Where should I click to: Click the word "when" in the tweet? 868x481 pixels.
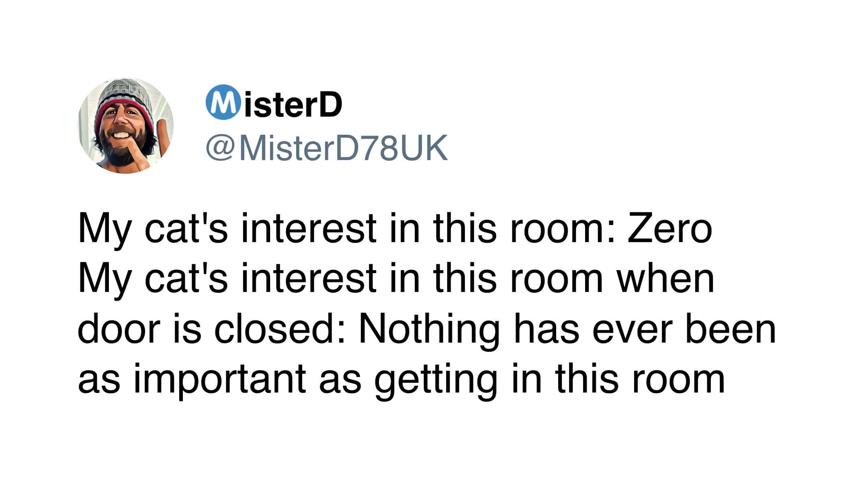click(665, 279)
